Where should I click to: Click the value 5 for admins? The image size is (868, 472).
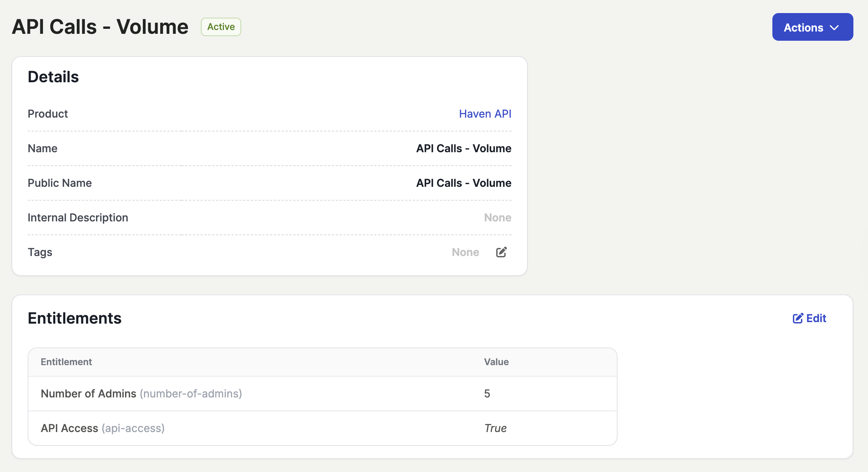(487, 394)
